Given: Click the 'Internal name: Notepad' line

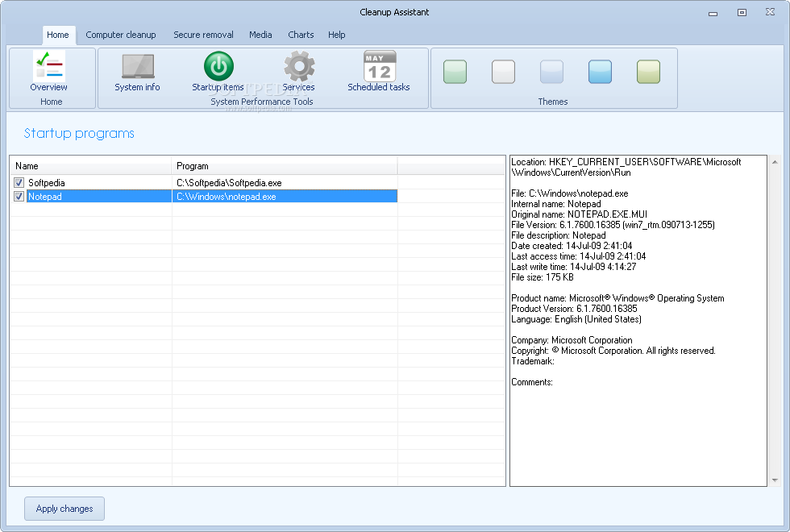Looking at the screenshot, I should coord(555,203).
